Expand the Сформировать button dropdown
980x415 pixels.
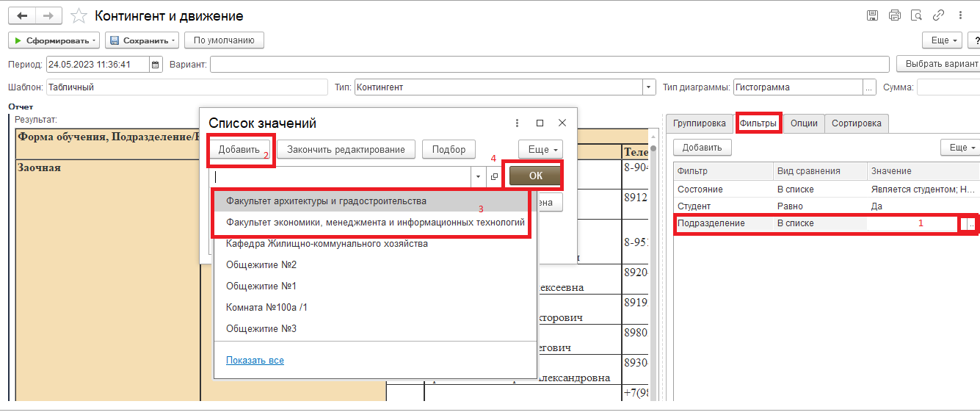point(95,40)
